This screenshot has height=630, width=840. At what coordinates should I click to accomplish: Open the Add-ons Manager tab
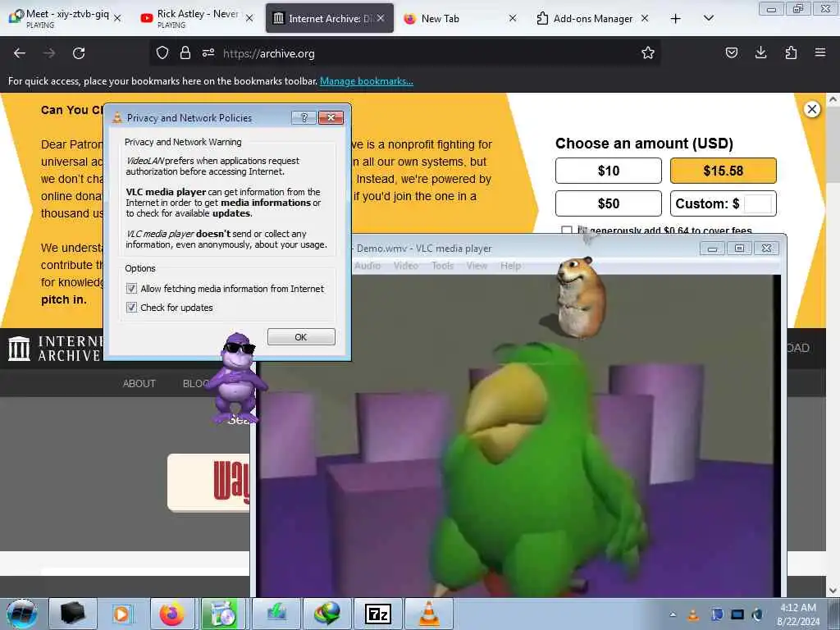(x=592, y=18)
